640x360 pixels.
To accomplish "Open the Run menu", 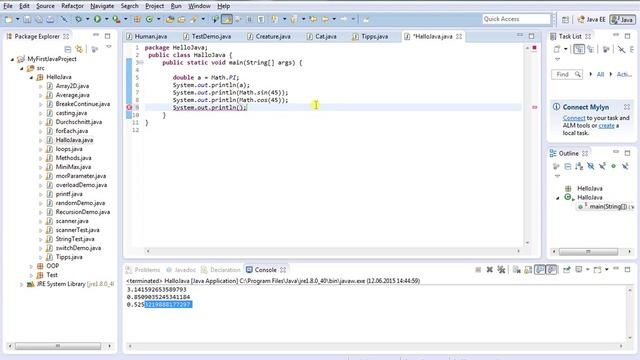I will pyautogui.click(x=176, y=6).
